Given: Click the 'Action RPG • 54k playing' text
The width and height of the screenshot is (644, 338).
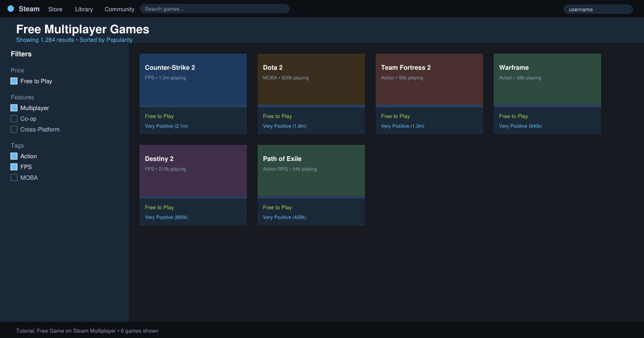Looking at the screenshot, I should point(290,169).
